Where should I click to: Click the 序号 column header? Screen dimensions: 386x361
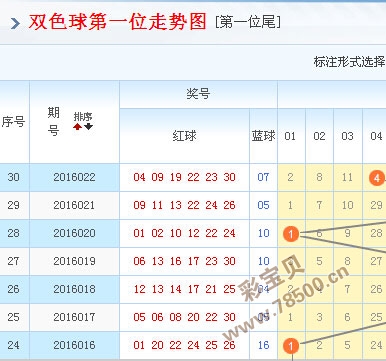coord(13,122)
